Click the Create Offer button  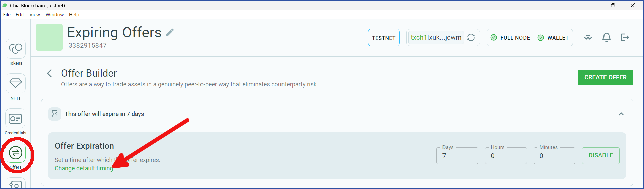tap(605, 77)
